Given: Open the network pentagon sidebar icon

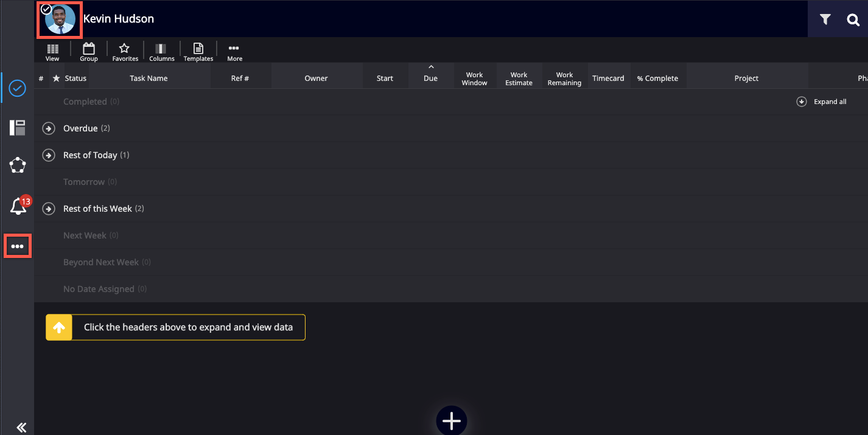Looking at the screenshot, I should coord(18,165).
